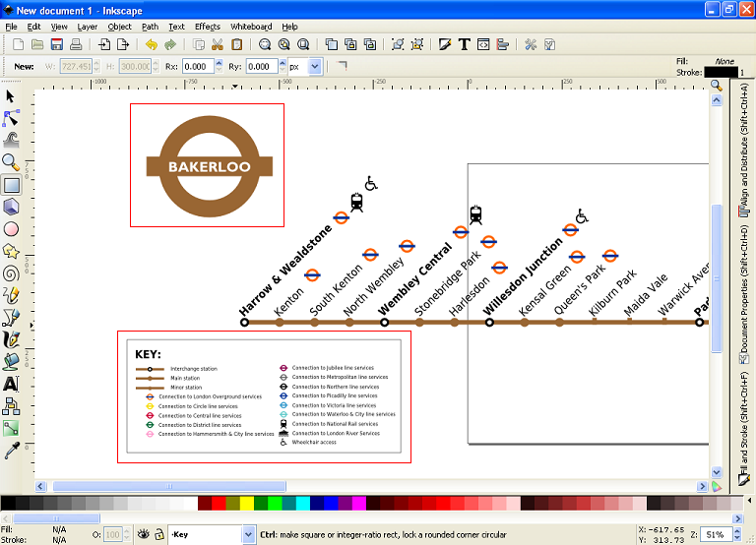Open the units px dropdown
This screenshot has width=756, height=545.
[x=315, y=66]
